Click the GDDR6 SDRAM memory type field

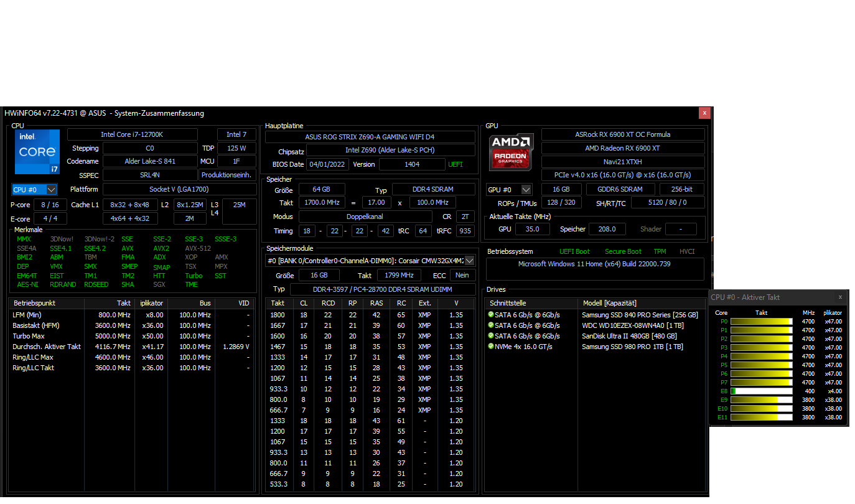pyautogui.click(x=620, y=189)
